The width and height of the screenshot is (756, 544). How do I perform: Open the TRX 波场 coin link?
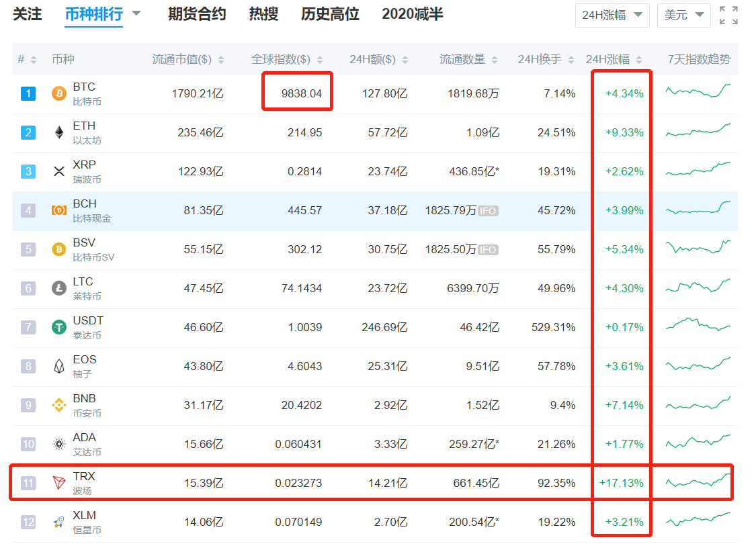pyautogui.click(x=84, y=484)
